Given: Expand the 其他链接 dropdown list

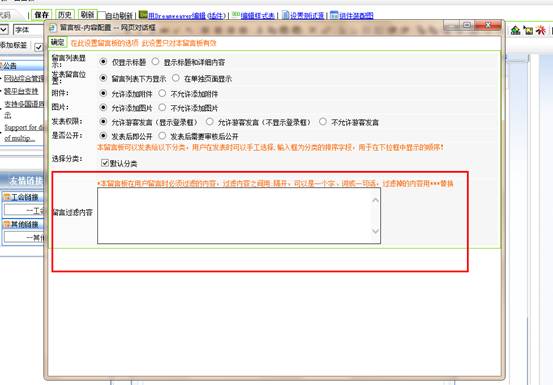Looking at the screenshot, I should click(24, 238).
